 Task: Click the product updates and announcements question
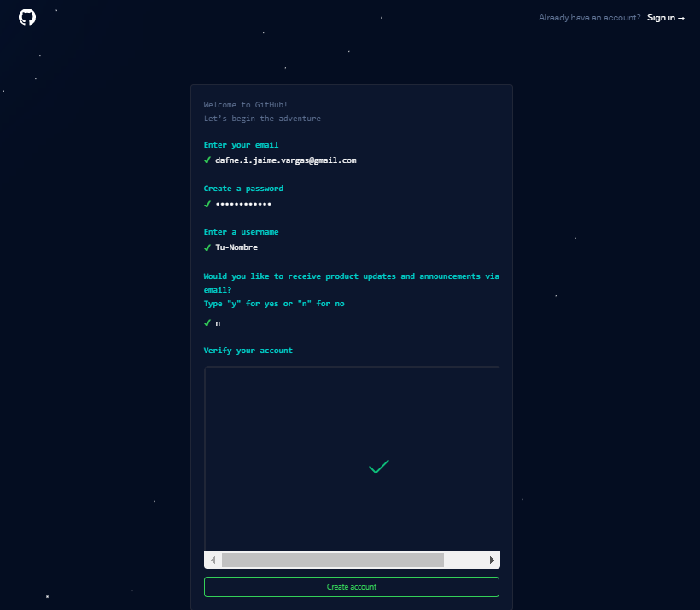coord(352,283)
